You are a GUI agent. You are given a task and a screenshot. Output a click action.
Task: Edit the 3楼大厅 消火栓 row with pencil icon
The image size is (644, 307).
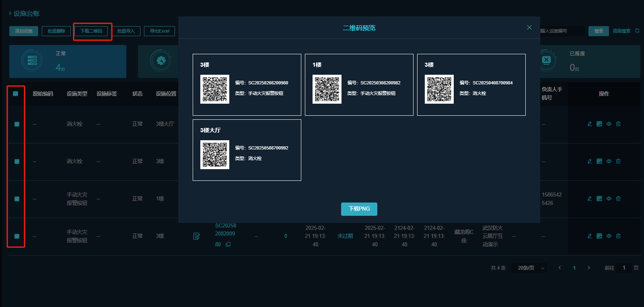tap(590, 124)
